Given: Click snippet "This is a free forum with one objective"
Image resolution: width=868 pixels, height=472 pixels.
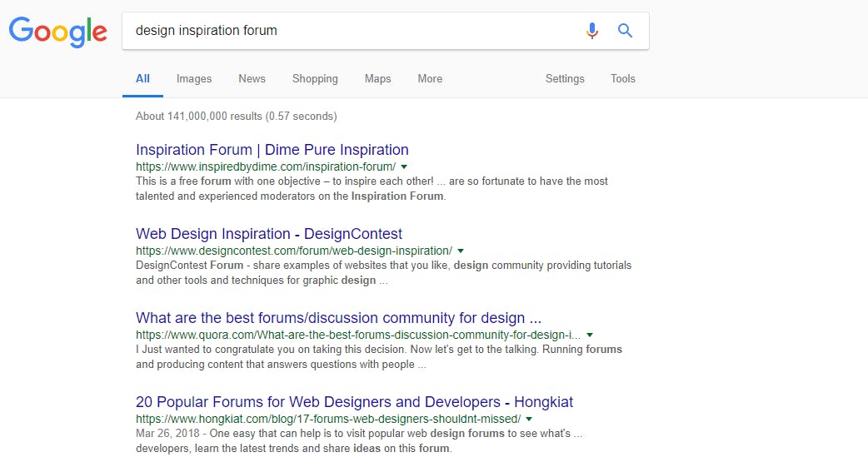Looking at the screenshot, I should (x=372, y=189).
